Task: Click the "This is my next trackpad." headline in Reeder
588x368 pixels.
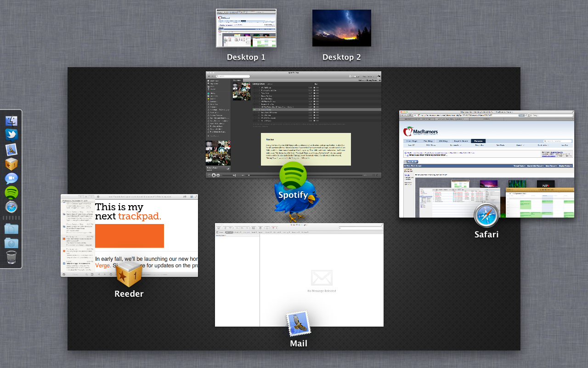Action: pyautogui.click(x=128, y=212)
